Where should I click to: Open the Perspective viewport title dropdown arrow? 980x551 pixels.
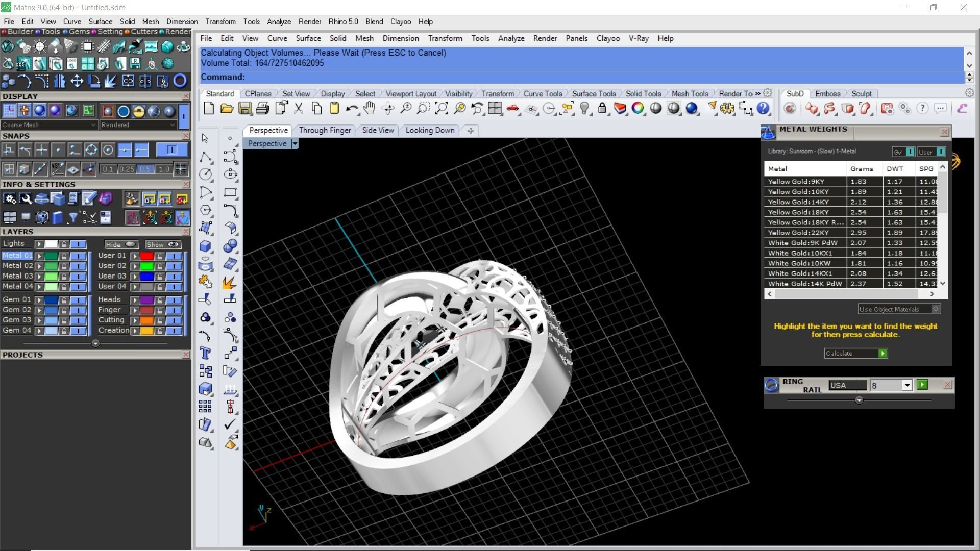coord(295,144)
